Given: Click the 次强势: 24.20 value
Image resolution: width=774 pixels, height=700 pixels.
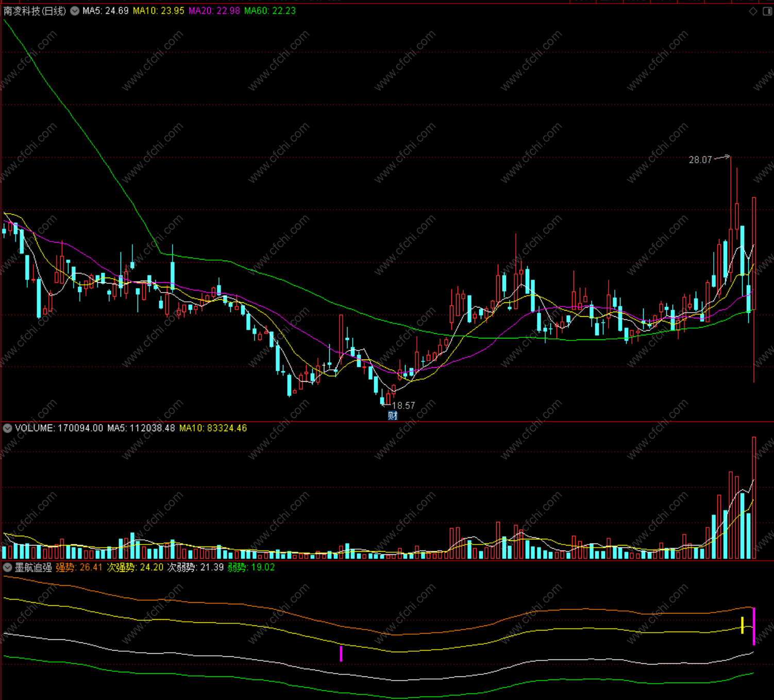Looking at the screenshot, I should 135,568.
